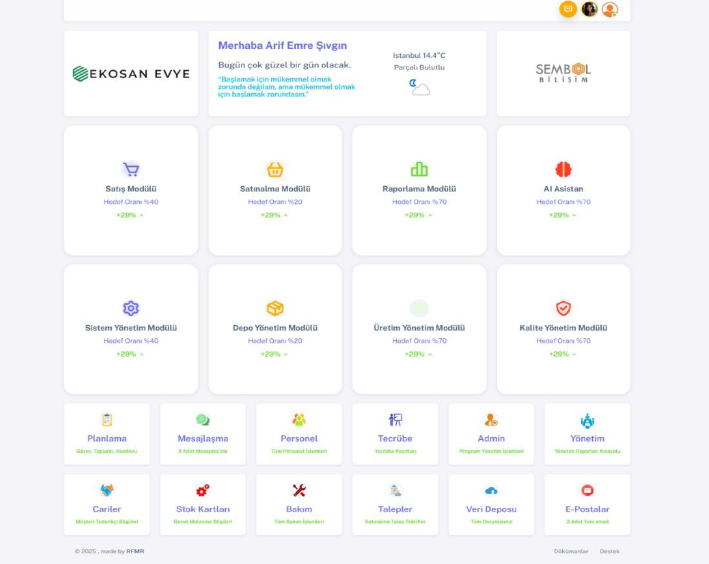Launch the AI Asistan brain icon

coord(563,170)
